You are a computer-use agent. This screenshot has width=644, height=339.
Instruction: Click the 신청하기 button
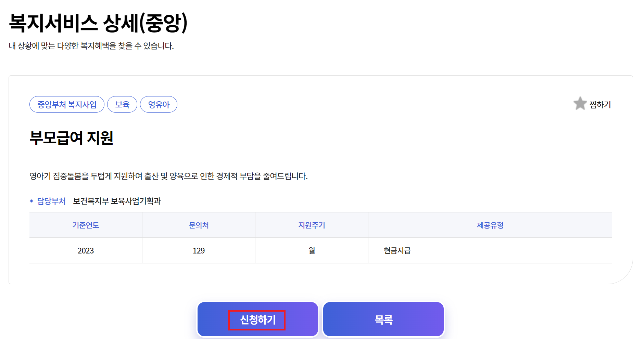(257, 319)
